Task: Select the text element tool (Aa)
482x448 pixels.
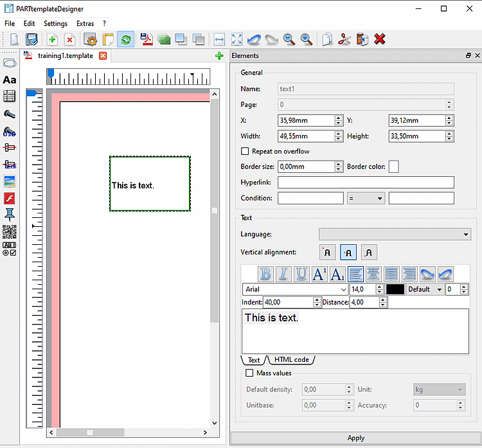Action: pos(10,80)
